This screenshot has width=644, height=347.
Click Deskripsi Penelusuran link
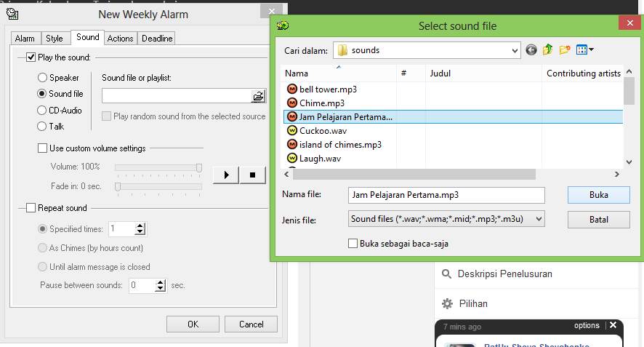click(x=504, y=274)
